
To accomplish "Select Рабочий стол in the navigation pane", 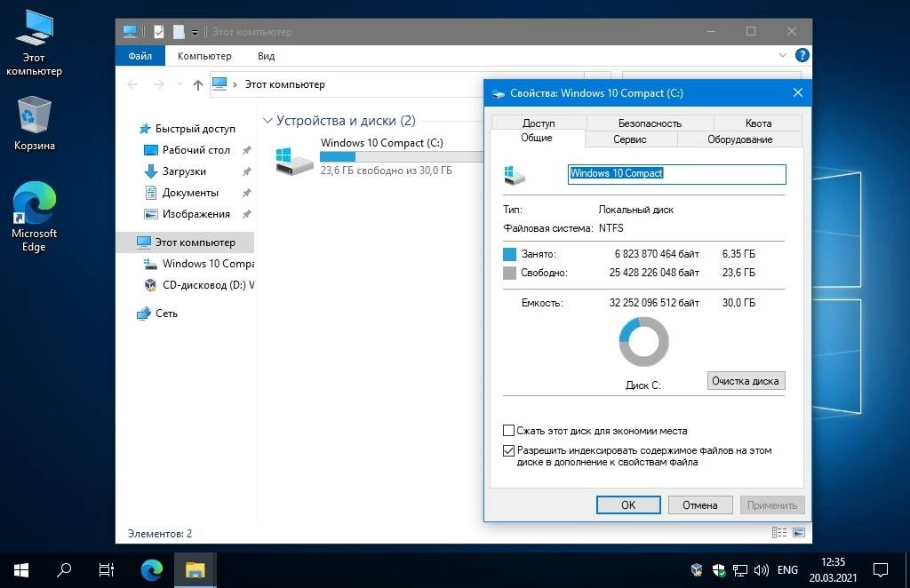I will [x=196, y=150].
